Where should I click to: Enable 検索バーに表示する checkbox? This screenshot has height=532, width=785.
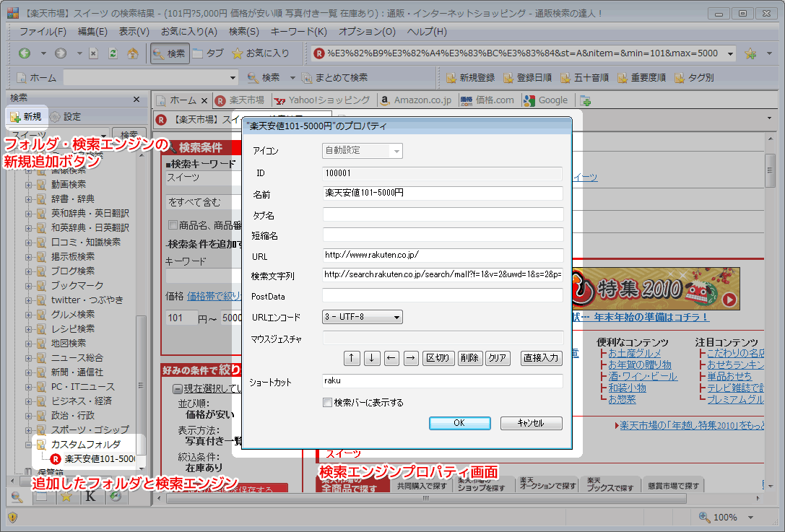tap(327, 402)
